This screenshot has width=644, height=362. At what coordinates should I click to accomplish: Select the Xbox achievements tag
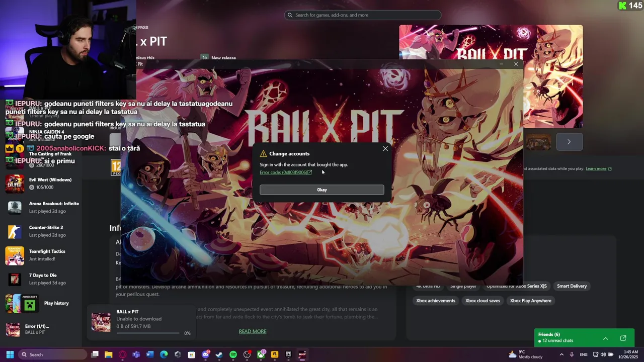click(x=436, y=301)
